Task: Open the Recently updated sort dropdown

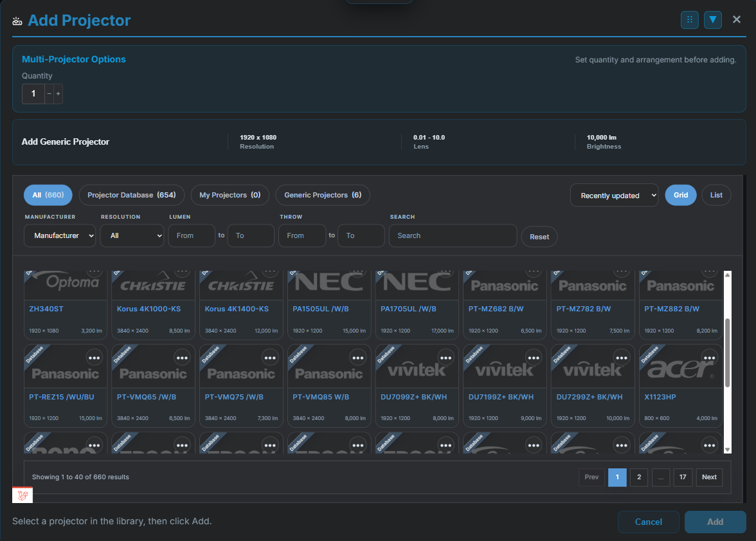Action: (x=614, y=196)
